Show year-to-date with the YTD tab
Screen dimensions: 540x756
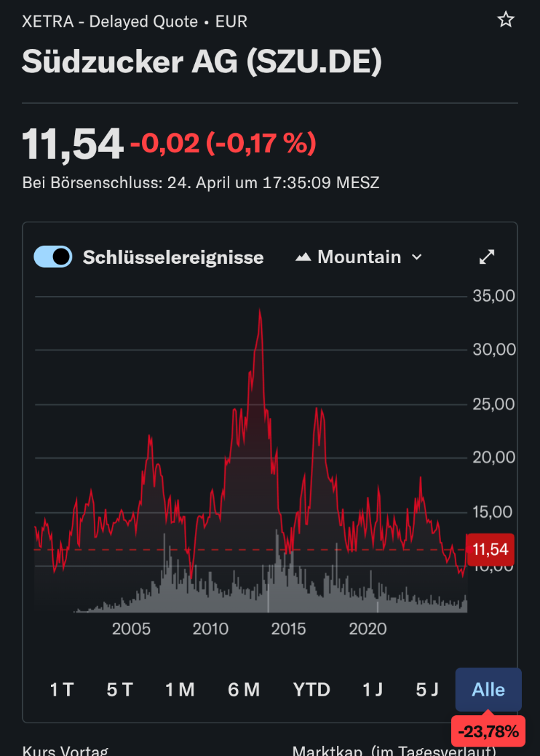pos(312,690)
